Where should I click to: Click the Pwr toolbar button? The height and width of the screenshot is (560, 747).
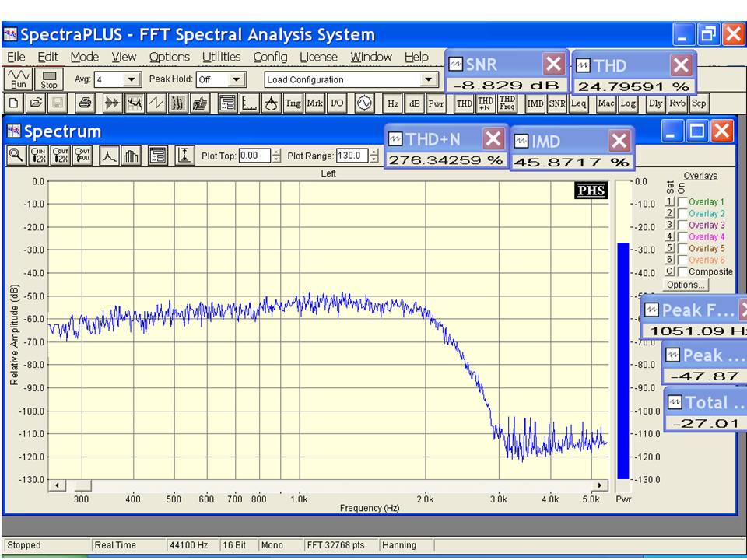[x=436, y=103]
